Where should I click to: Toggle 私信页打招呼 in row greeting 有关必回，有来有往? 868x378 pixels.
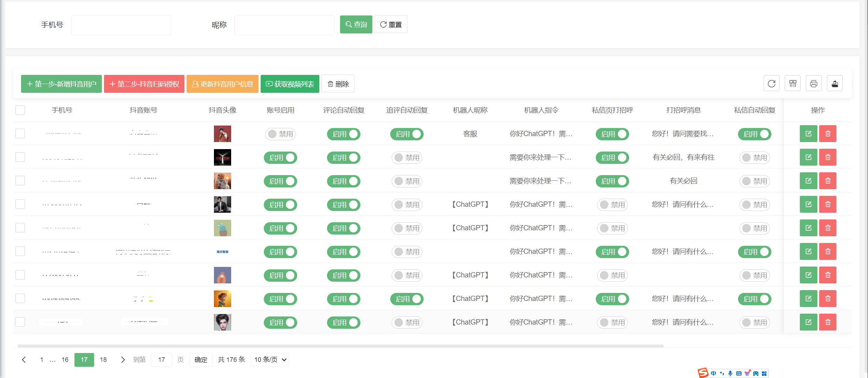pyautogui.click(x=612, y=158)
